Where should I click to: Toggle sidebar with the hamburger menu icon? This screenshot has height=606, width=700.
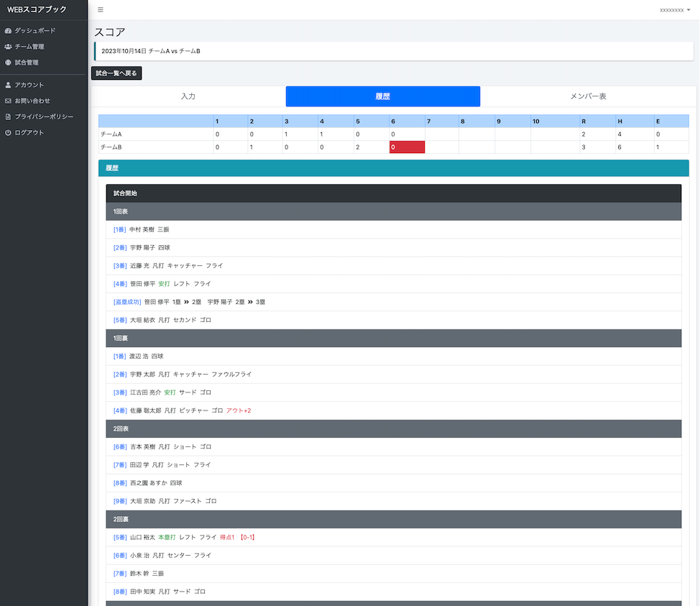click(x=101, y=10)
